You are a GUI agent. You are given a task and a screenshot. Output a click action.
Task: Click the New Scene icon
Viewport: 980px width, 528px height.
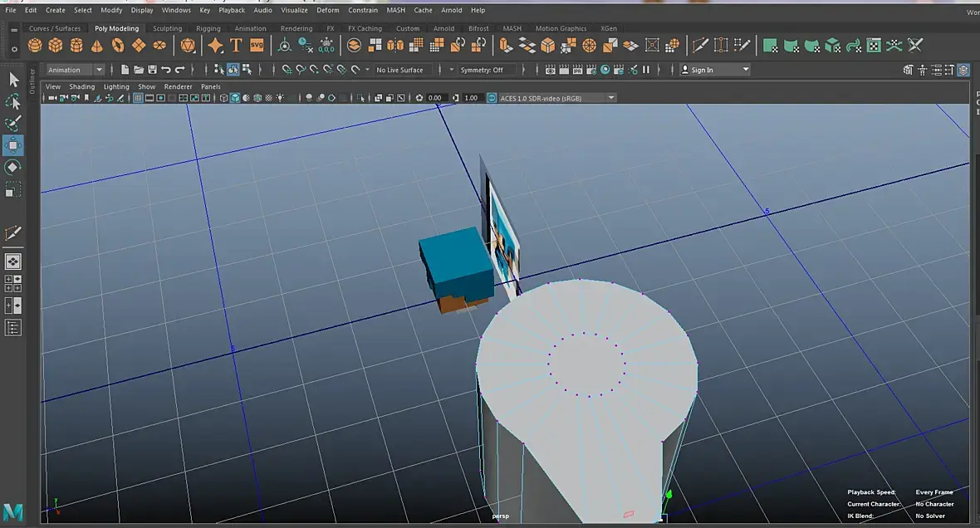125,70
